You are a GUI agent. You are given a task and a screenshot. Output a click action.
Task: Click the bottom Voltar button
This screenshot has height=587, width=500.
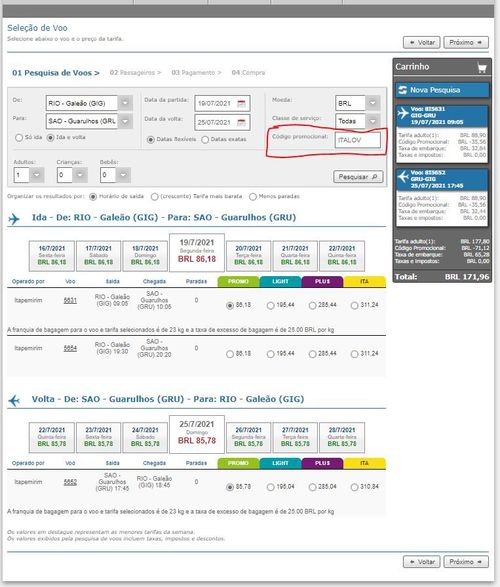pyautogui.click(x=421, y=562)
